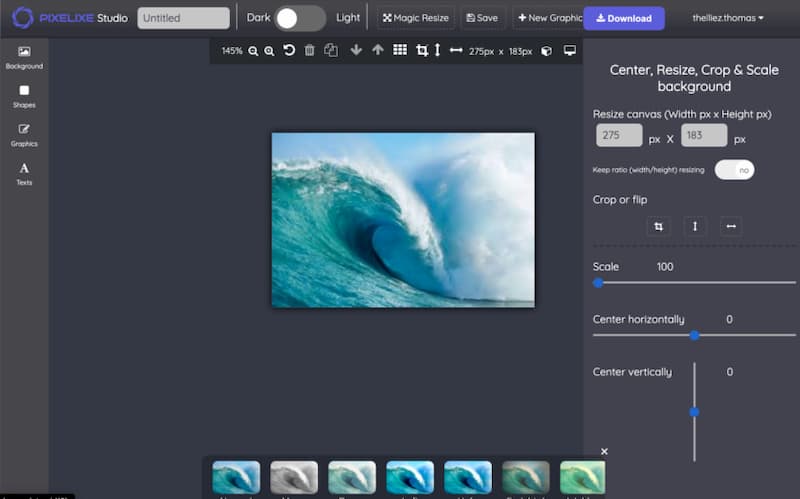
Task: Open the Shapes panel in sidebar
Action: pyautogui.click(x=24, y=96)
